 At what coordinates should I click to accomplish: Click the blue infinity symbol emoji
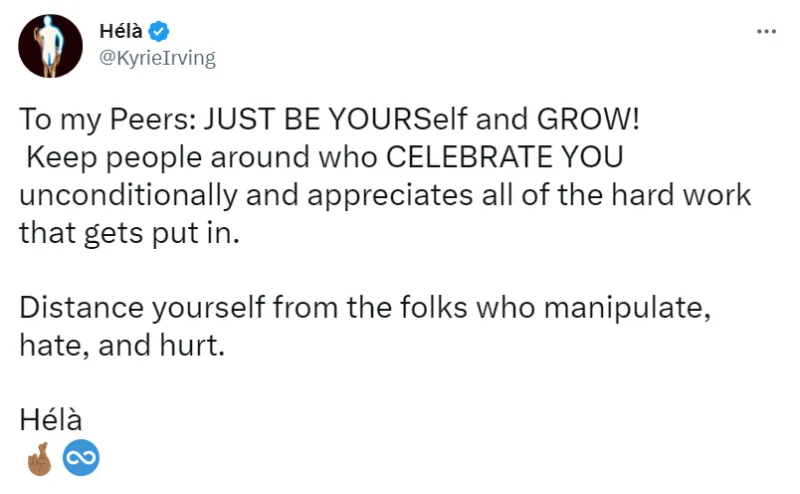81,457
